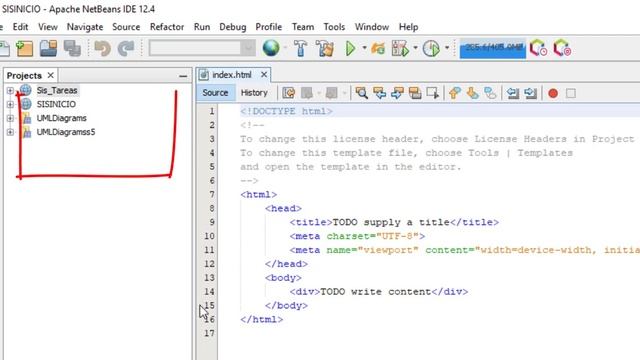Click Find Previous Occurrence icon

(x=380, y=93)
